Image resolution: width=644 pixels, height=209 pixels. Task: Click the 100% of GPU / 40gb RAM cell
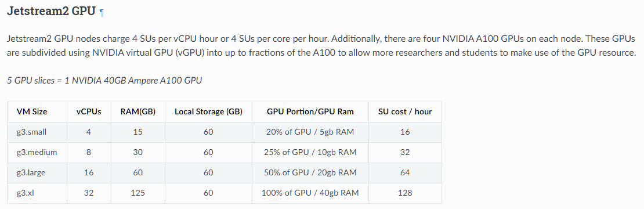click(310, 193)
